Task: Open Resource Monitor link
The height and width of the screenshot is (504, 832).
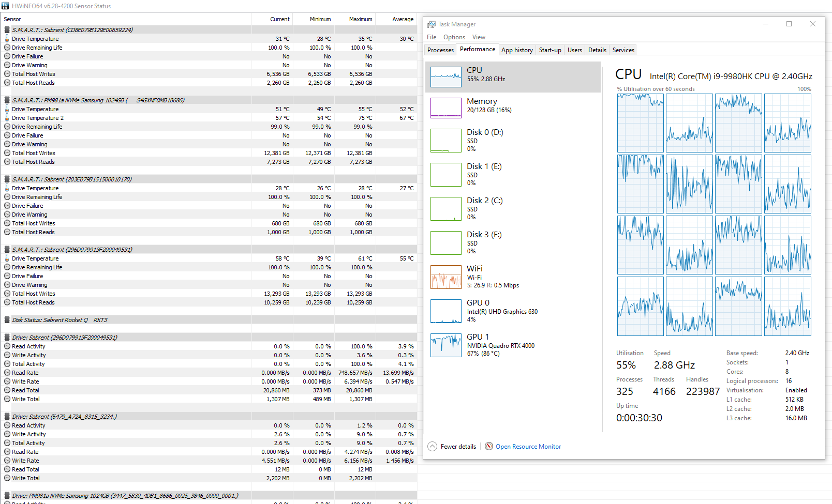Action: click(x=528, y=447)
